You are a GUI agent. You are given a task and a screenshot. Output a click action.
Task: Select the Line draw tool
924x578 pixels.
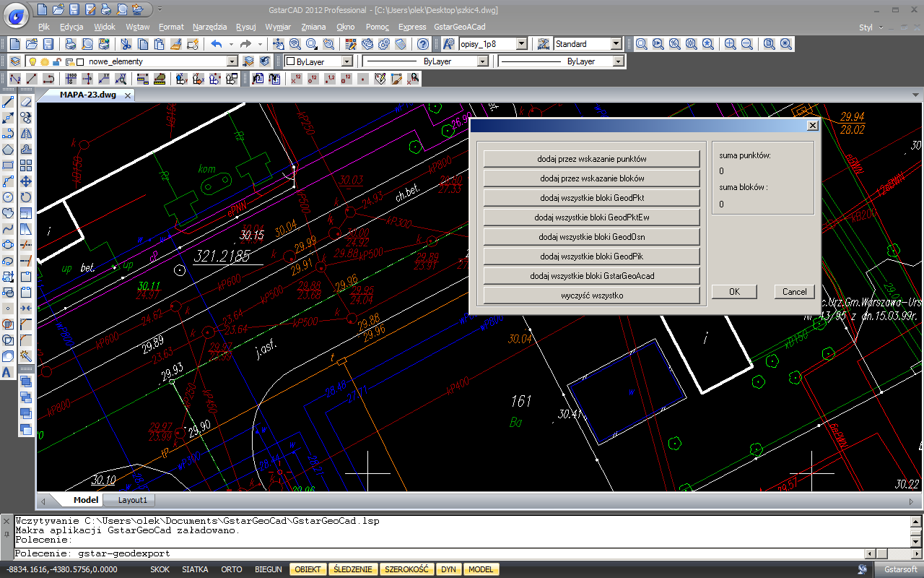8,102
